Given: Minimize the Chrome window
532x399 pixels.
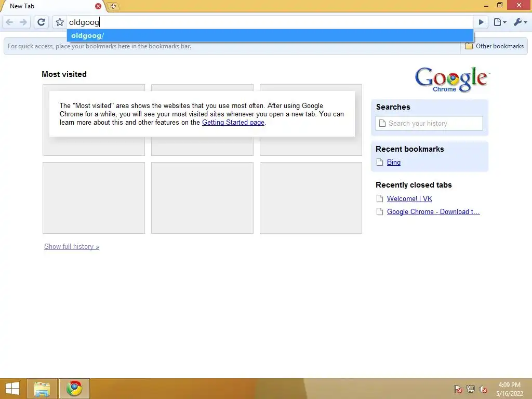Looking at the screenshot, I should 486,5.
